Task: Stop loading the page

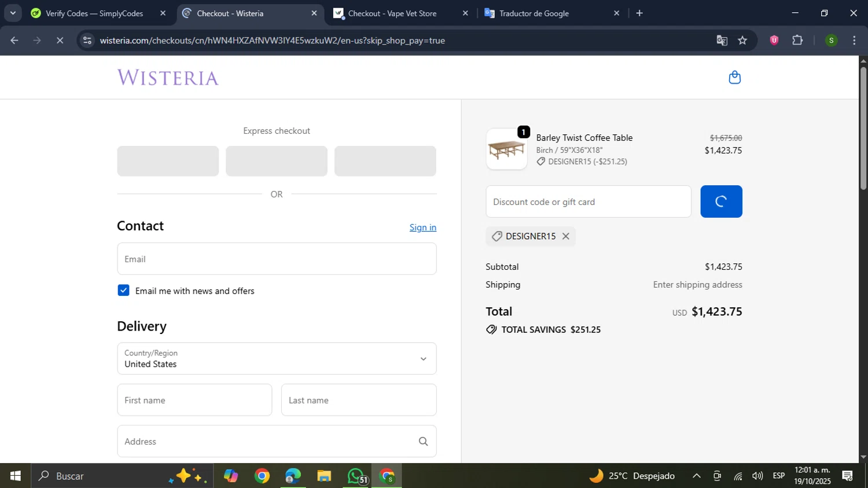Action: click(60, 41)
